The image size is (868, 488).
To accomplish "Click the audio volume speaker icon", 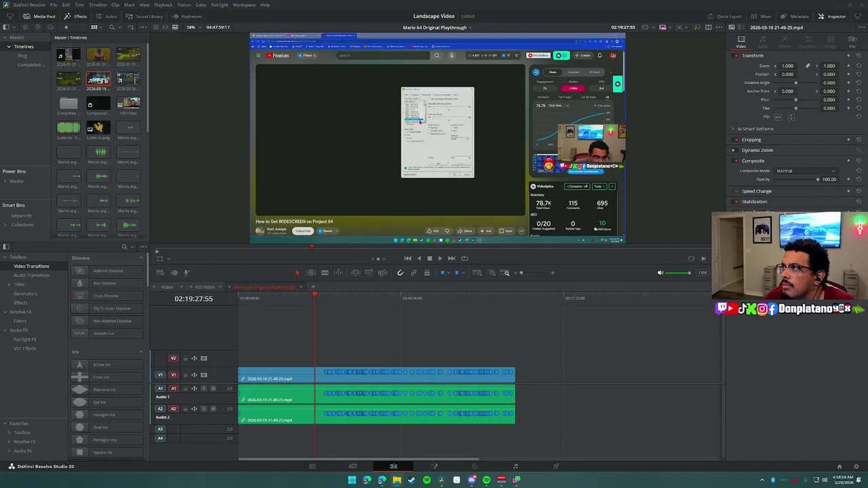I will click(660, 272).
